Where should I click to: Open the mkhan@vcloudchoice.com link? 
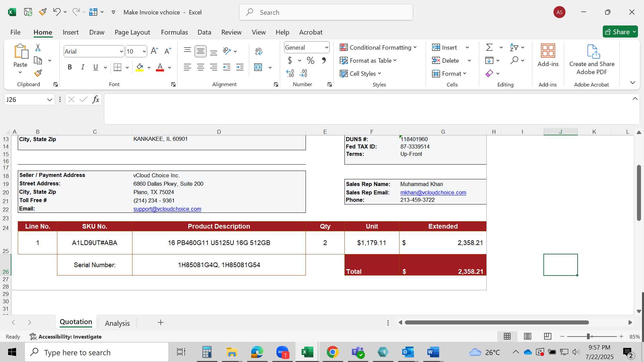[433, 192]
